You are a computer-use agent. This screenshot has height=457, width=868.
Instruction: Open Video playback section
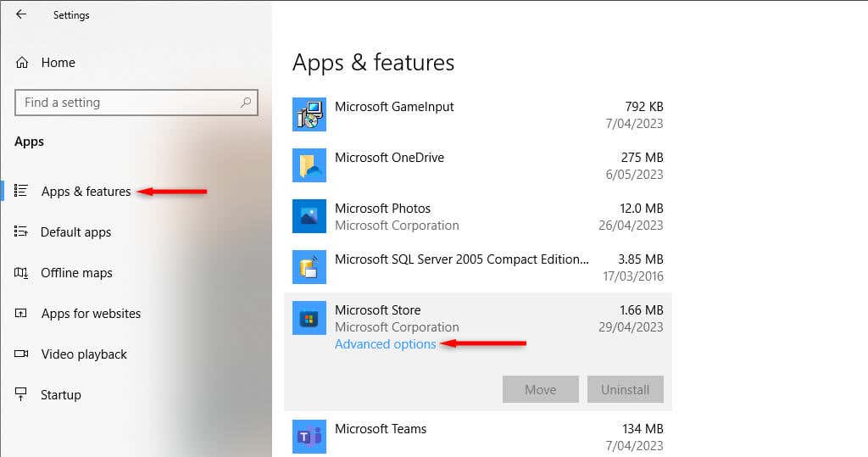[x=84, y=354]
